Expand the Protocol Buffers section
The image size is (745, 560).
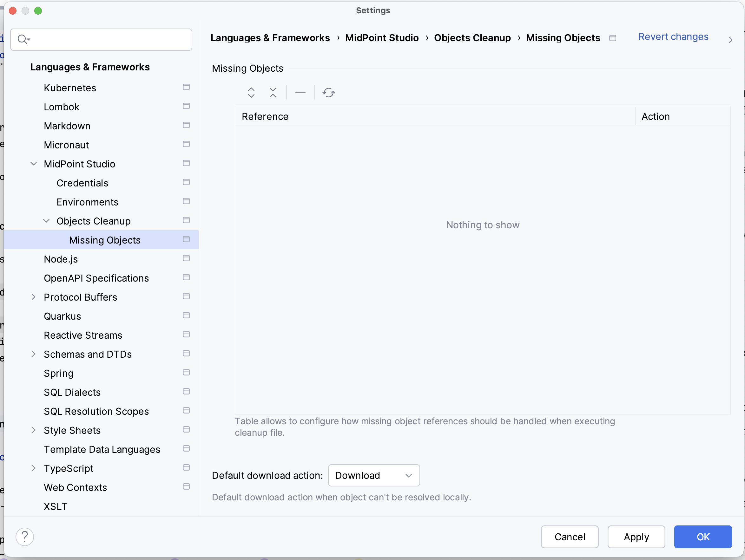34,296
